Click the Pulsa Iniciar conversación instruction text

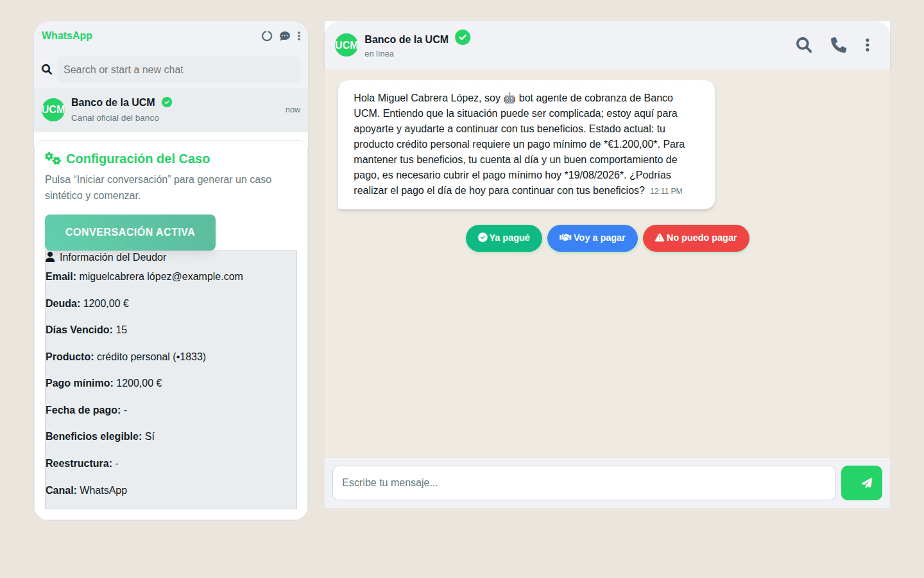(158, 188)
